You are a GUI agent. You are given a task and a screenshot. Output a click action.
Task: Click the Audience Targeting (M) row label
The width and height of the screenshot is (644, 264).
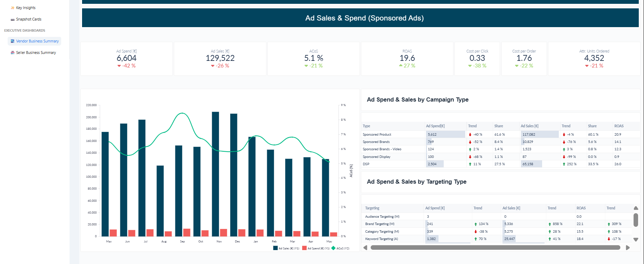click(382, 217)
